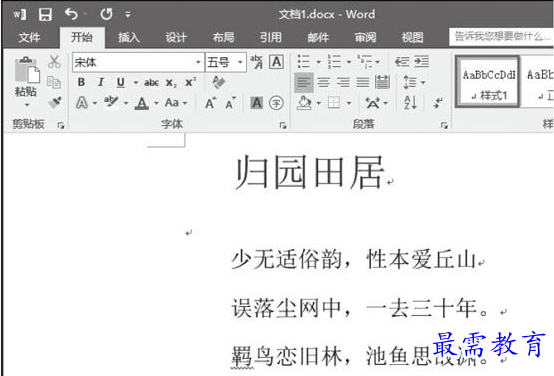Switch to the 布局 ribbon tab
Viewport: 554px width, 376px height.
coord(223,37)
